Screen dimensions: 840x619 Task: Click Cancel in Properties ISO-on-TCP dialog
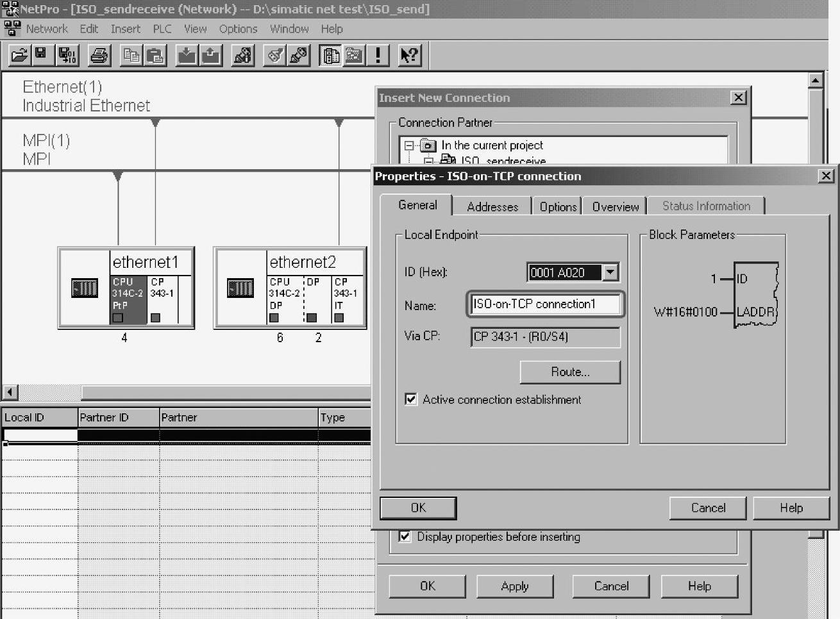pos(708,508)
